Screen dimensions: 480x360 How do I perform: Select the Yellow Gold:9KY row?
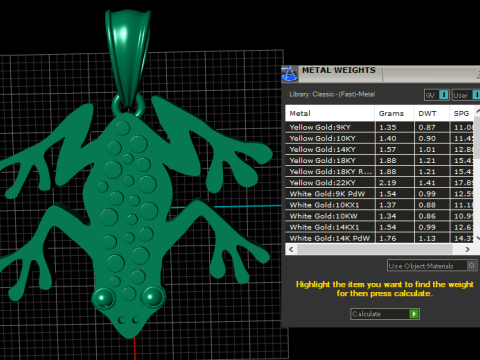(380, 127)
